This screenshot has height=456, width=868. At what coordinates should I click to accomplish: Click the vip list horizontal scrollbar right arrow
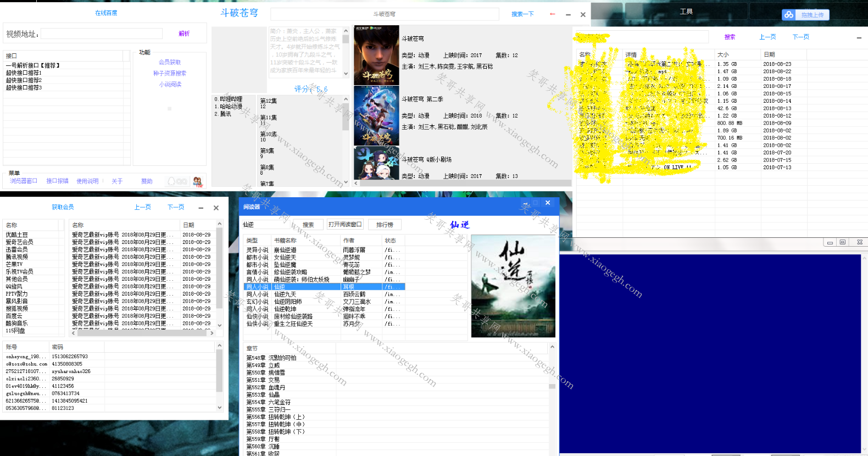point(212,332)
